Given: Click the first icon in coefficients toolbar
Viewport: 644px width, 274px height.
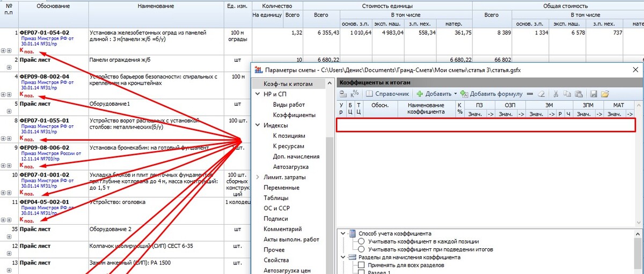Looking at the screenshot, I should coord(342,94).
